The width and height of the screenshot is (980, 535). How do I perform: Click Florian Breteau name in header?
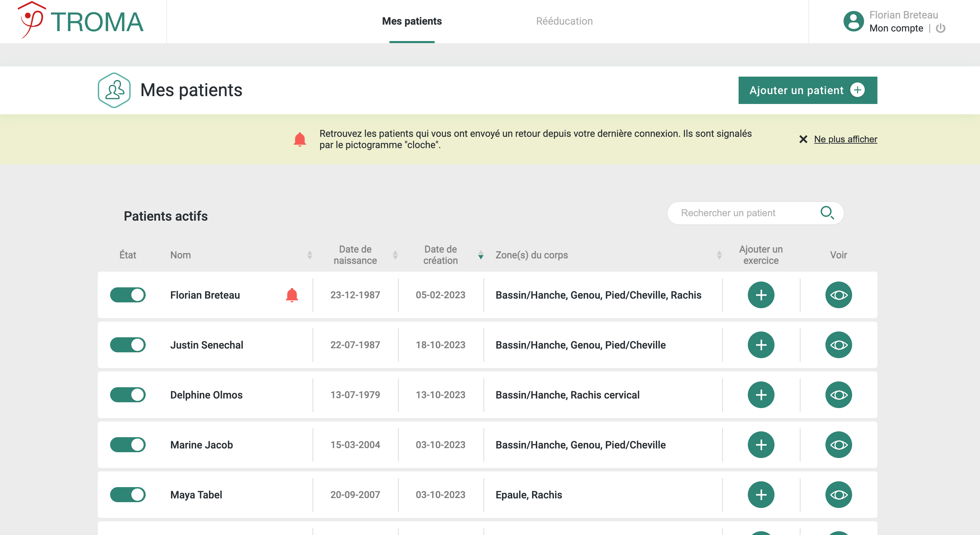(x=903, y=15)
